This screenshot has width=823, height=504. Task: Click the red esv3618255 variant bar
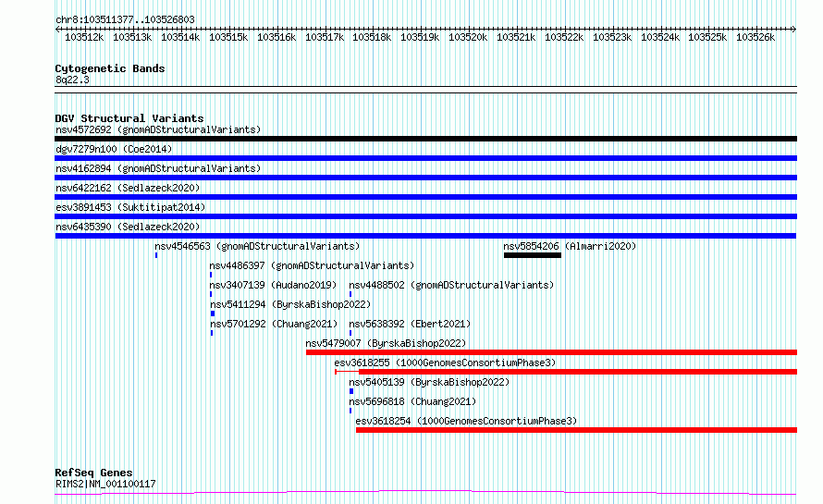pyautogui.click(x=566, y=372)
